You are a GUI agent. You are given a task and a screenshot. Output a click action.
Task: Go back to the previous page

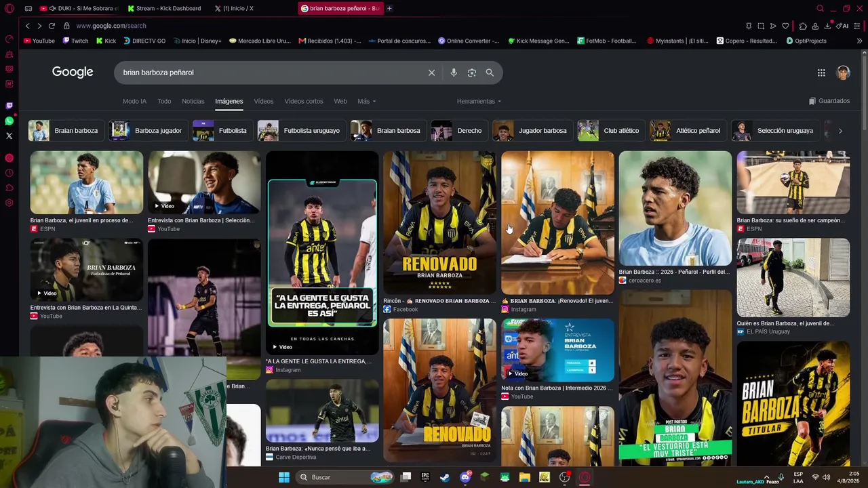pos(27,26)
